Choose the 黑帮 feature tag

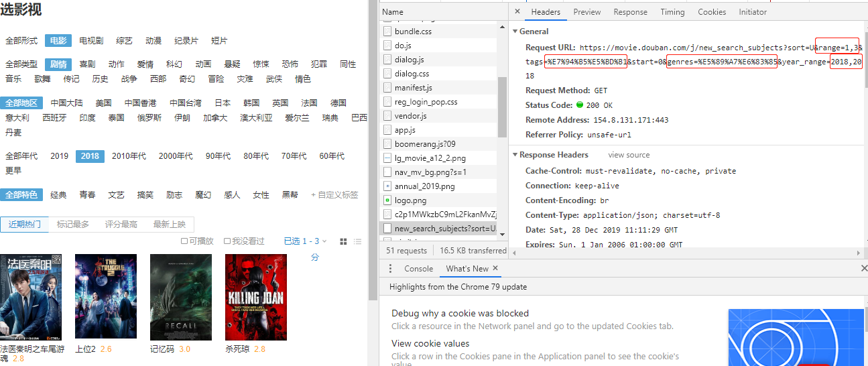pyautogui.click(x=290, y=195)
